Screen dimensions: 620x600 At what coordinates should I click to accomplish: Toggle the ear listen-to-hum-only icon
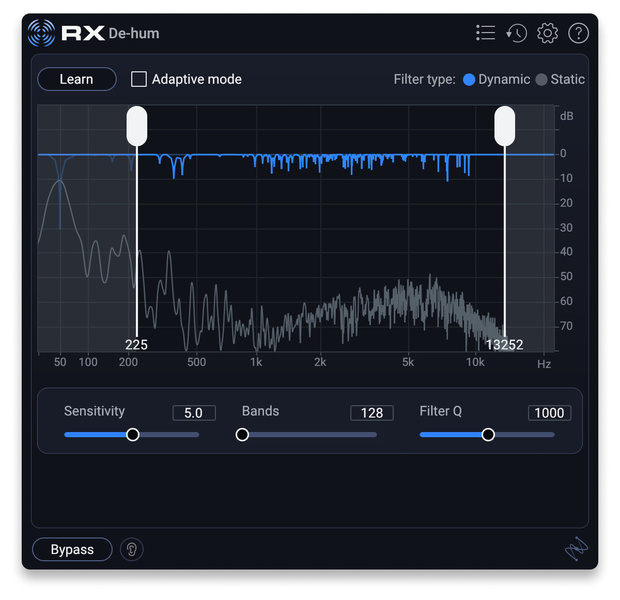tap(132, 549)
